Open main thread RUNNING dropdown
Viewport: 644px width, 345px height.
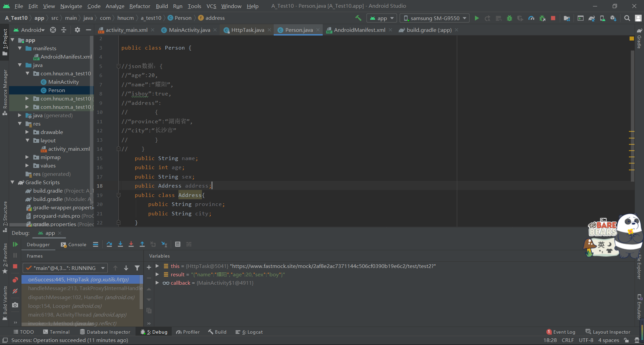pos(65,268)
